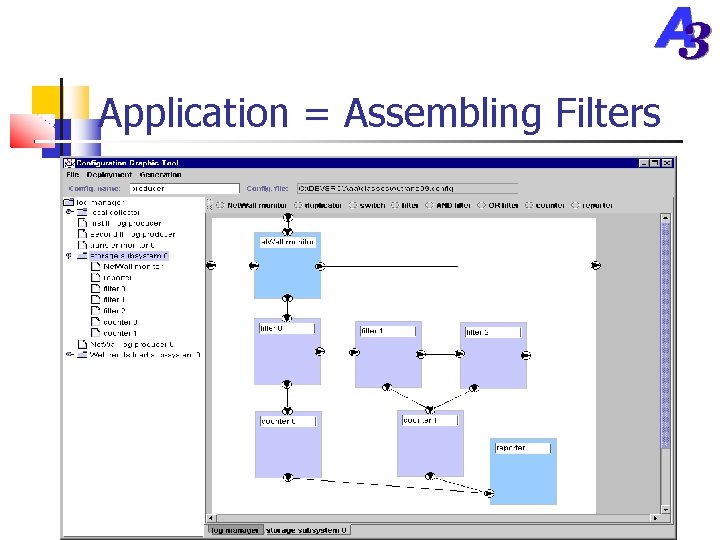Click the left port of the NetWall monitor node

click(254, 266)
